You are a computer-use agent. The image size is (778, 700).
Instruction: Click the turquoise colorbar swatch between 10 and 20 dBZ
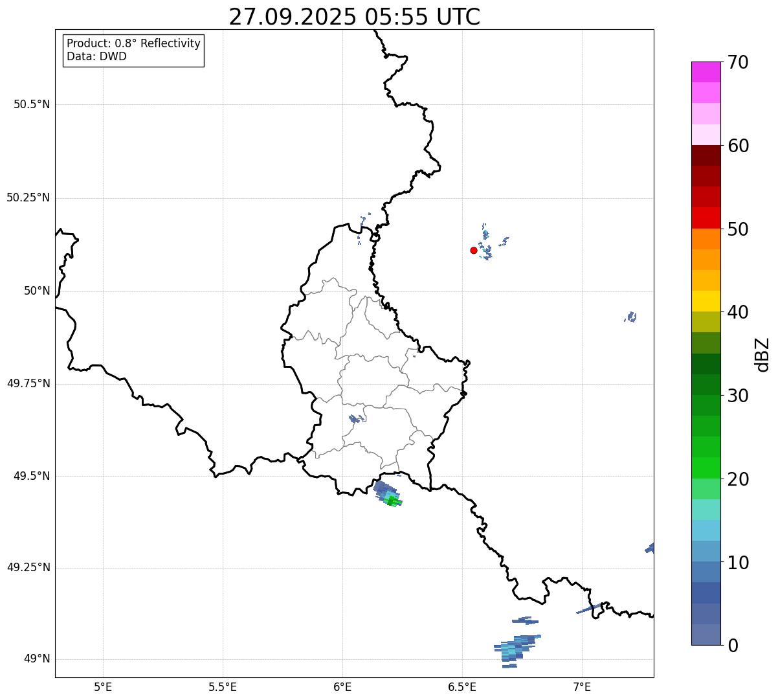tap(706, 510)
